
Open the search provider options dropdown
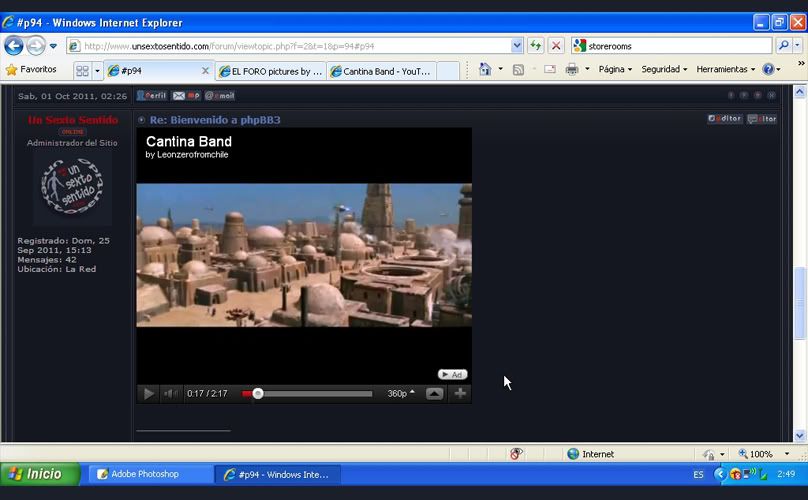coord(797,46)
